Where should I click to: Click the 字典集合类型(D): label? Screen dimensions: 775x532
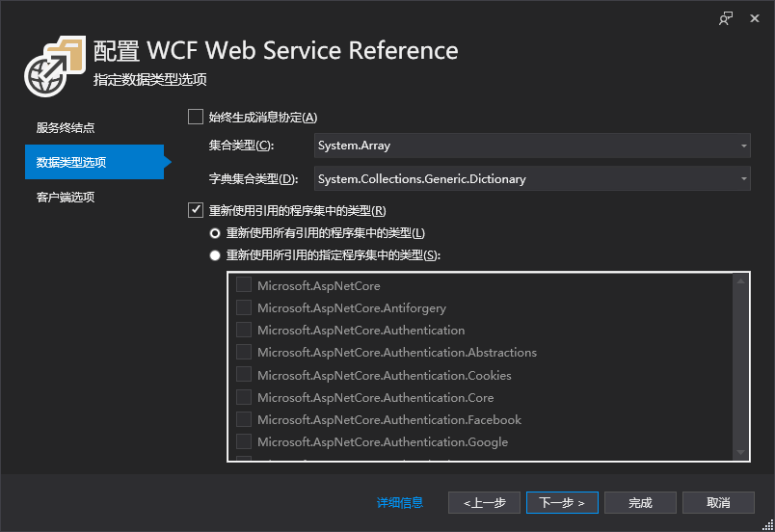click(254, 179)
